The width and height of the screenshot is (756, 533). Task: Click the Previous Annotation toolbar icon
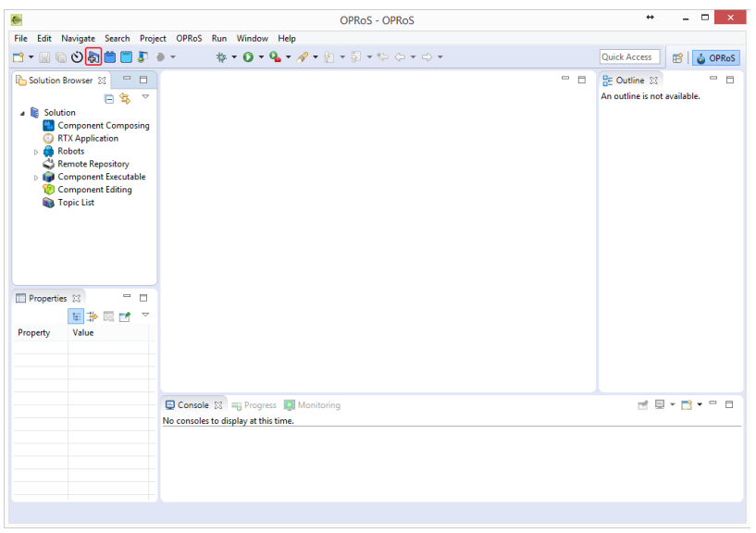[x=356, y=57]
